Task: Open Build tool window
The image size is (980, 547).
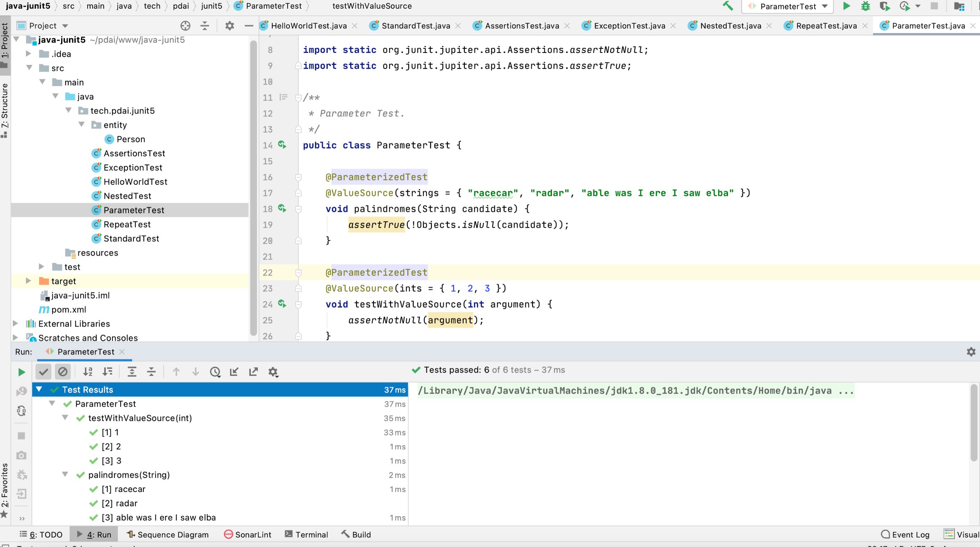Action: point(356,534)
